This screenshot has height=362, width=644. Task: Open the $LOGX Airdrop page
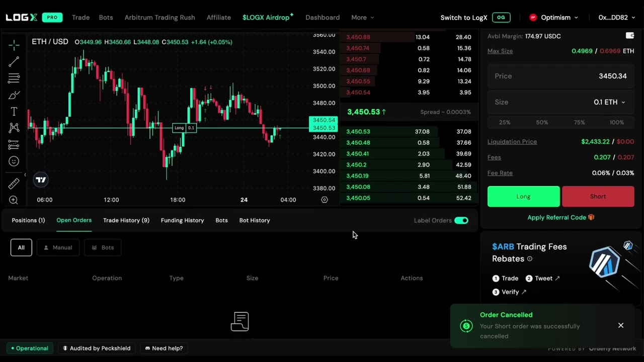coord(268,18)
